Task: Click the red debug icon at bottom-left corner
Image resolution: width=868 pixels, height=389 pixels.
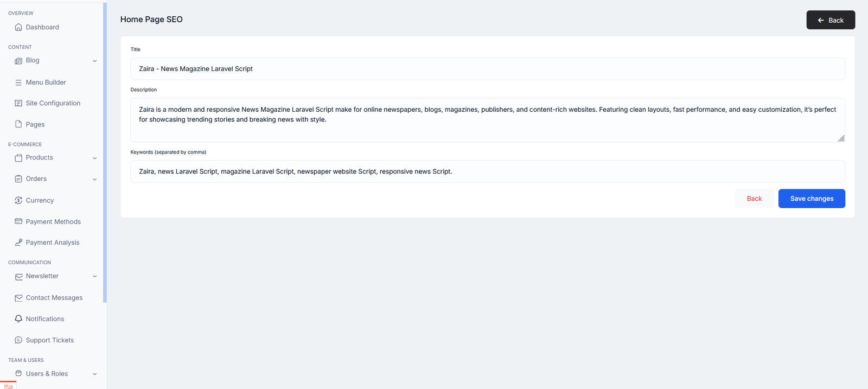Action: coord(8,386)
